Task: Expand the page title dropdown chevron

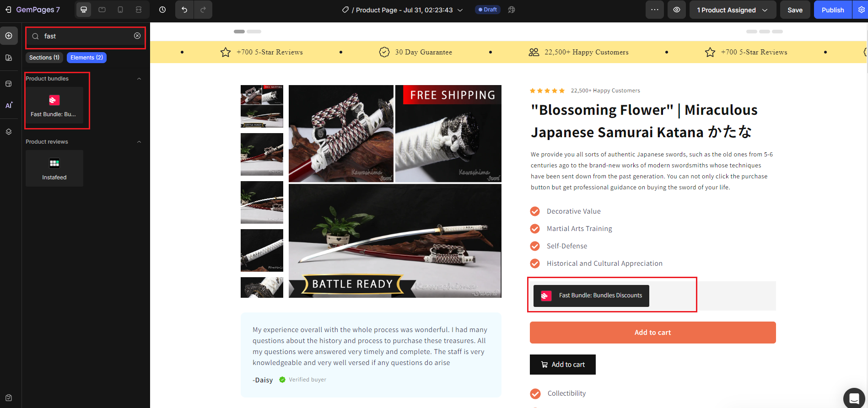Action: click(460, 10)
